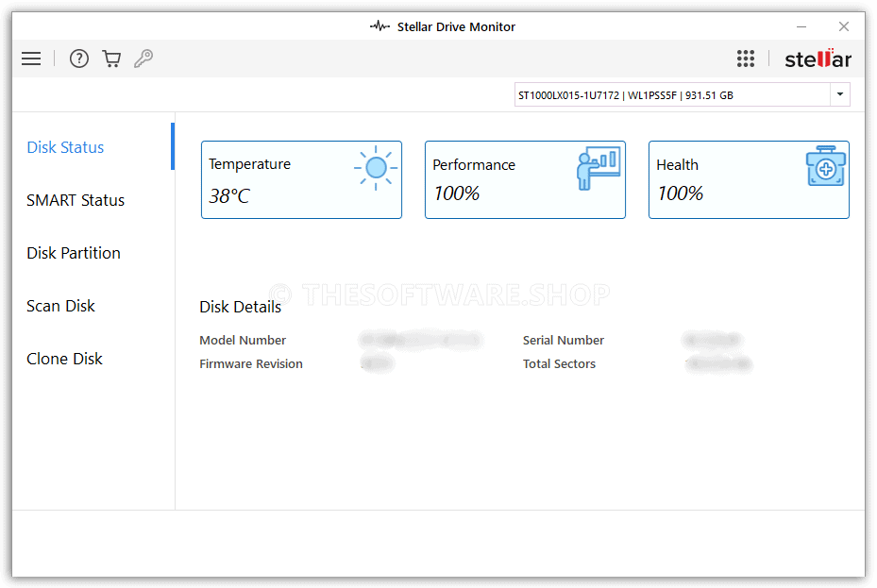Image resolution: width=877 pixels, height=588 pixels.
Task: Go to the Scan Disk tab
Action: 61,306
